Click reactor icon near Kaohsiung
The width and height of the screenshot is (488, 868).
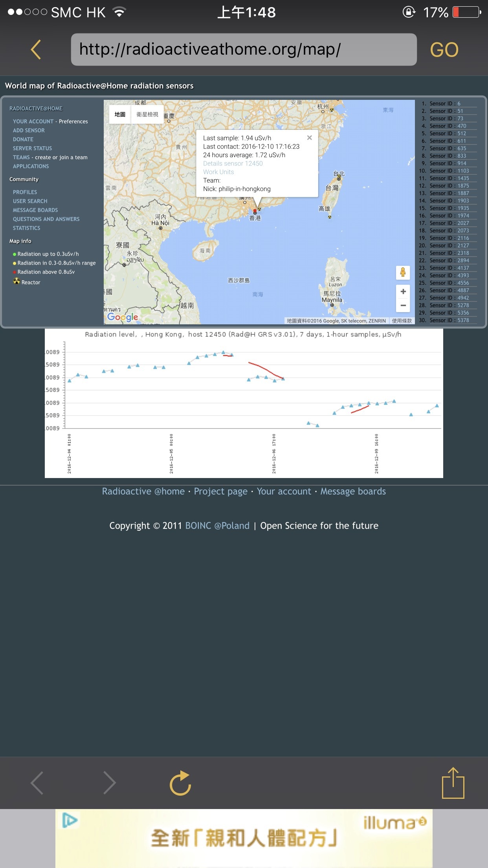(x=329, y=217)
